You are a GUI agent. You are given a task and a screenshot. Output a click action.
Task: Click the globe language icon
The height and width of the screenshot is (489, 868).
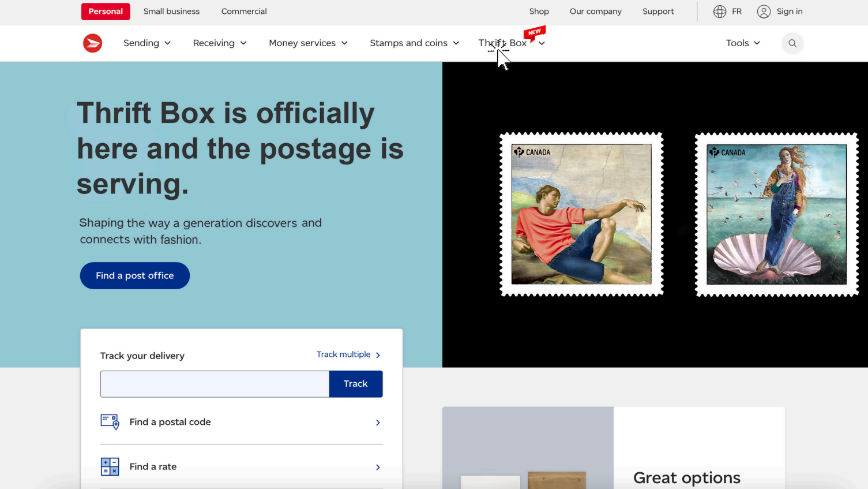[720, 12]
